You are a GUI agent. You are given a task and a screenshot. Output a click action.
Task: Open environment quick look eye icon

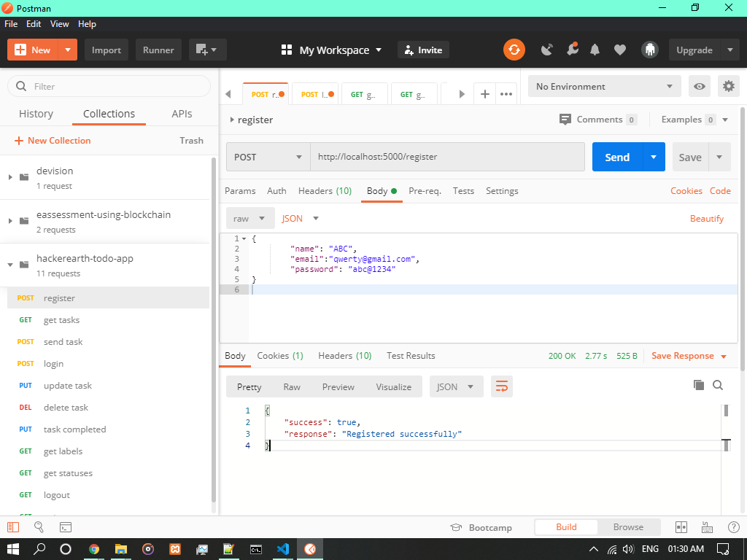click(700, 86)
